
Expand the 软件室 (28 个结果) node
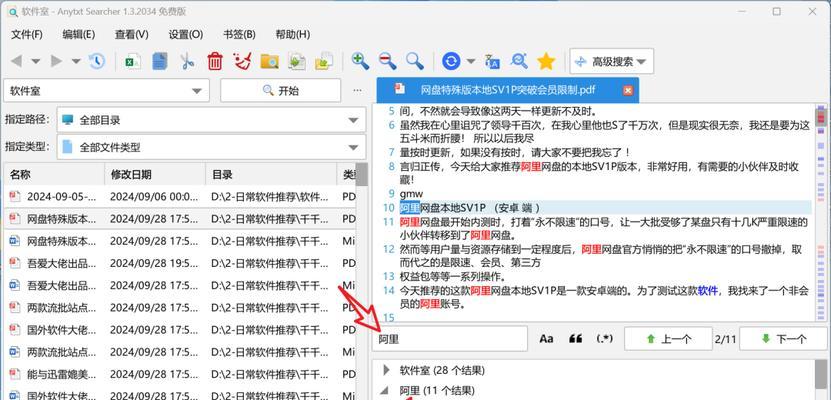pos(386,370)
